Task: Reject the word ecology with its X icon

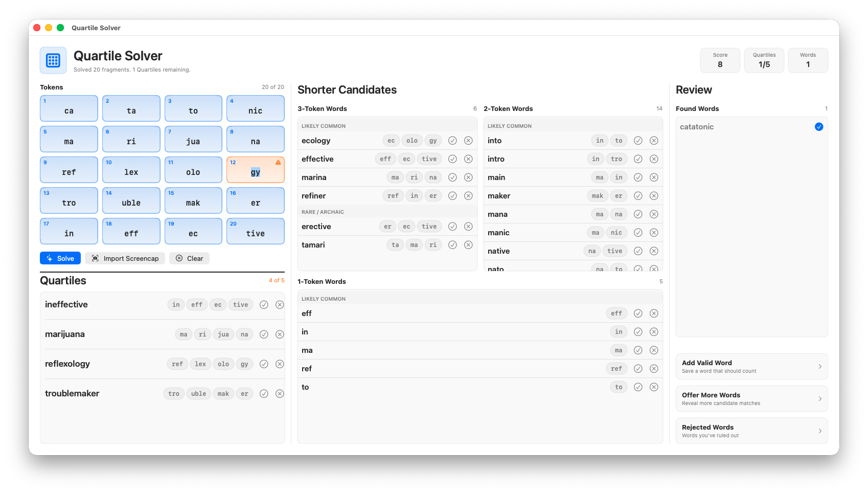Action: (468, 141)
